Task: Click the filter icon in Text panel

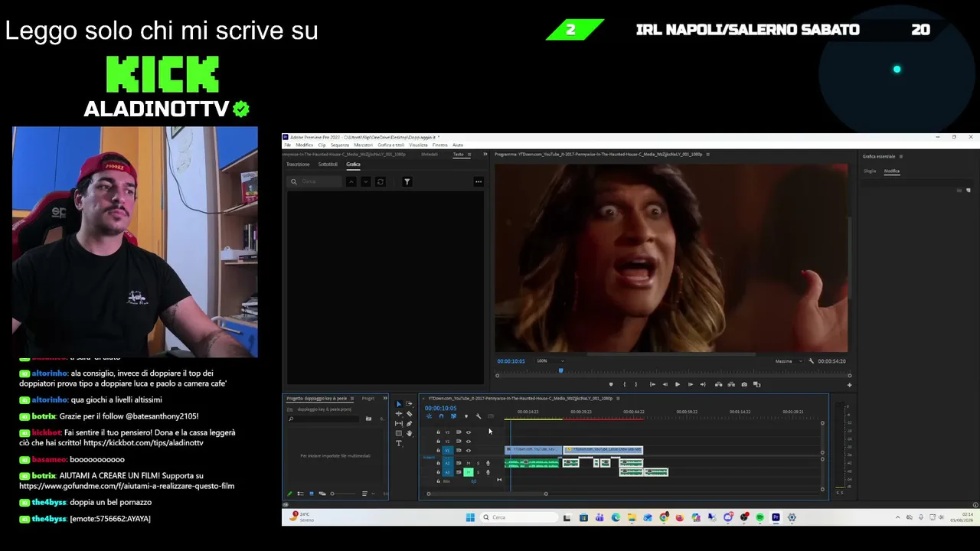Action: [x=407, y=181]
